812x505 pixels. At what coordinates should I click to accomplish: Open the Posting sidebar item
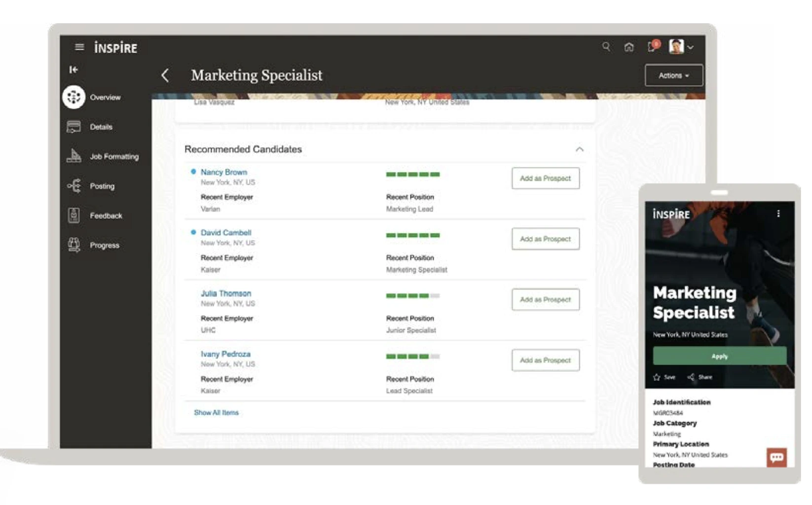(102, 186)
